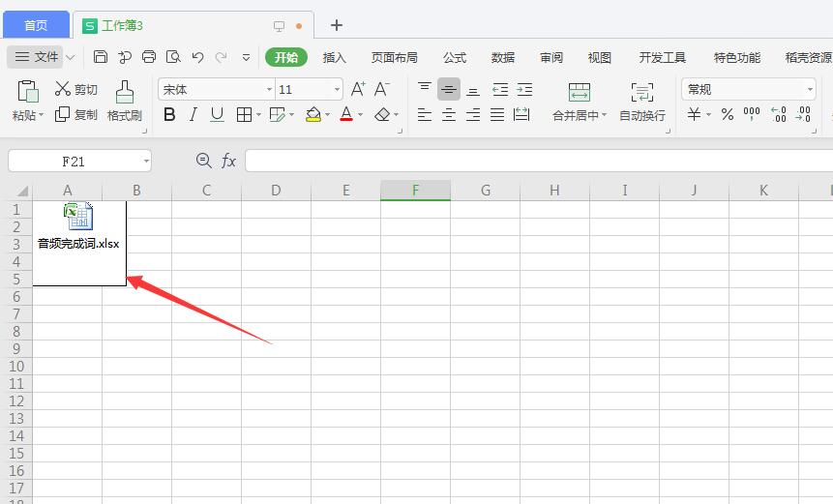Align text to bottom

coord(473,89)
